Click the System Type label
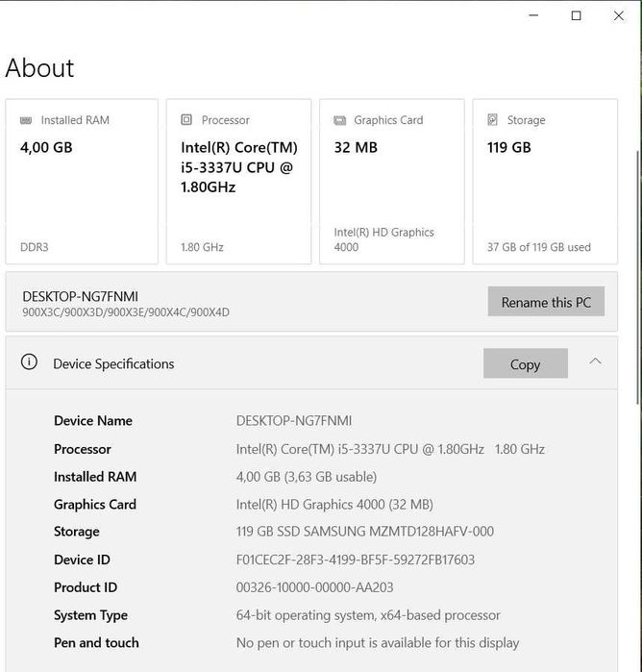 click(91, 615)
